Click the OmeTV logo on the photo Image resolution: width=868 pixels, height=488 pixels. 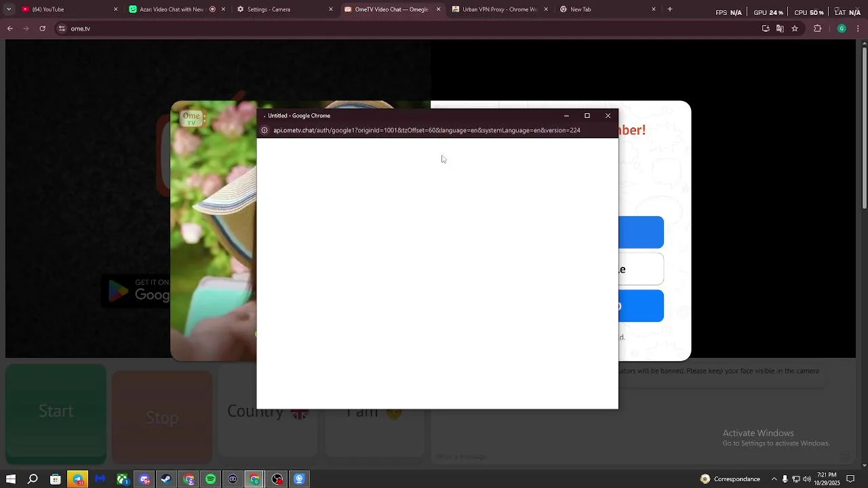point(192,119)
